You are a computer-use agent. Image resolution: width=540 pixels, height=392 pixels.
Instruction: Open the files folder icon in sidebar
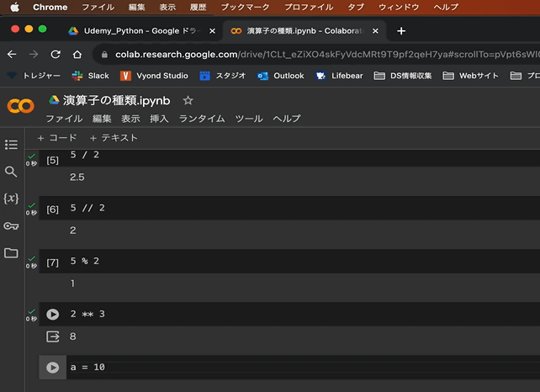pyautogui.click(x=11, y=252)
